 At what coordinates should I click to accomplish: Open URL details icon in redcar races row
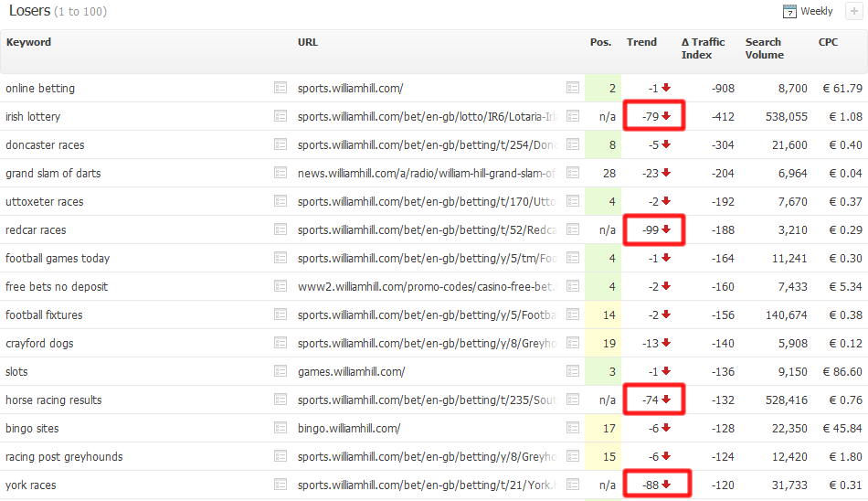(x=573, y=229)
